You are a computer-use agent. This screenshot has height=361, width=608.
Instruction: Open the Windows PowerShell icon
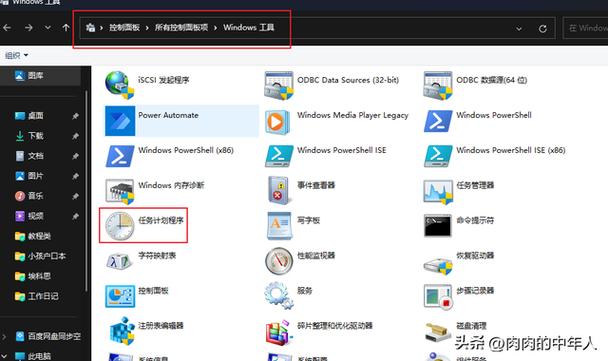coord(438,121)
